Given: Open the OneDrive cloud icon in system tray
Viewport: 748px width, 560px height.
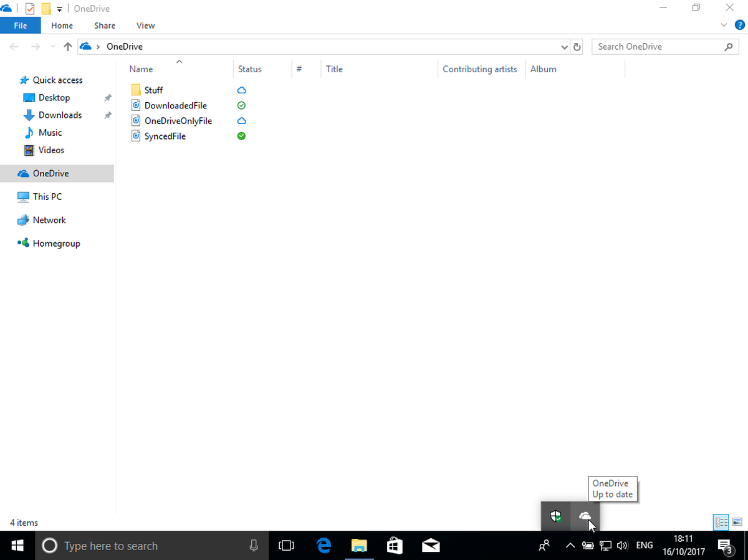Looking at the screenshot, I should click(x=585, y=516).
